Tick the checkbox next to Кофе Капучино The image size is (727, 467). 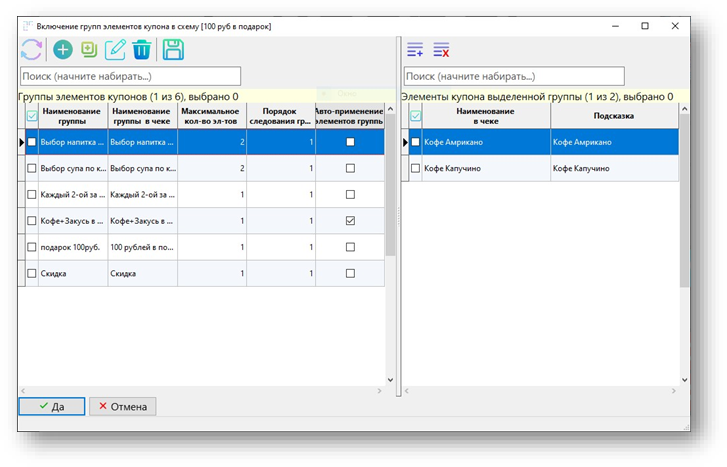pos(416,169)
